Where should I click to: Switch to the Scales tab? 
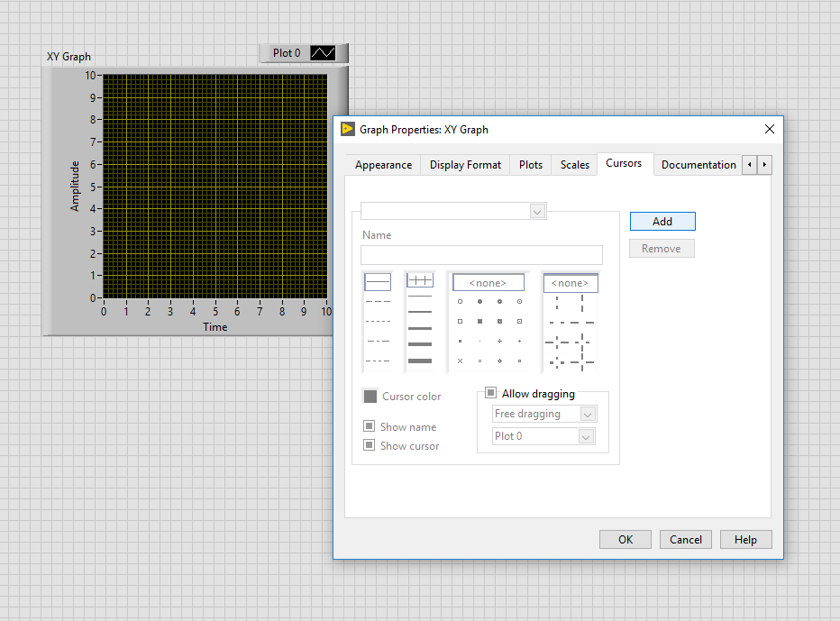[x=574, y=165]
